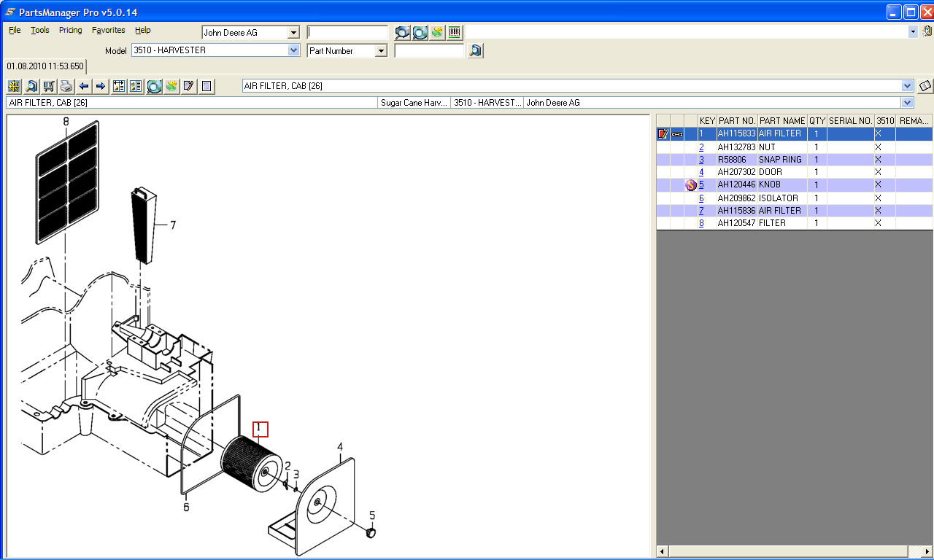Open the Favorites menu
Screen dimensions: 934x560
108,30
